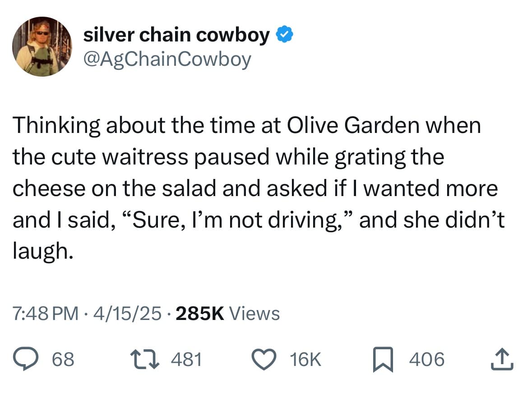View the 285K Views analytics
Screen dimensions: 532x402
coord(227,313)
